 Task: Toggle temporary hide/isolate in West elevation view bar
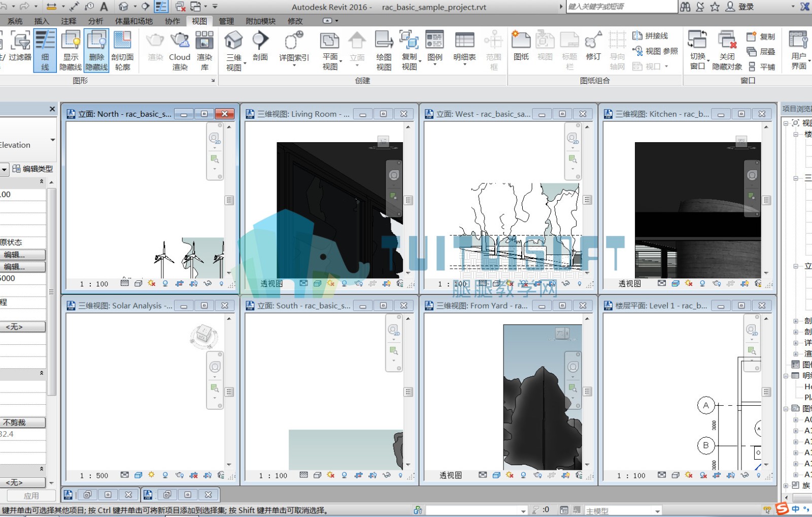pos(565,283)
